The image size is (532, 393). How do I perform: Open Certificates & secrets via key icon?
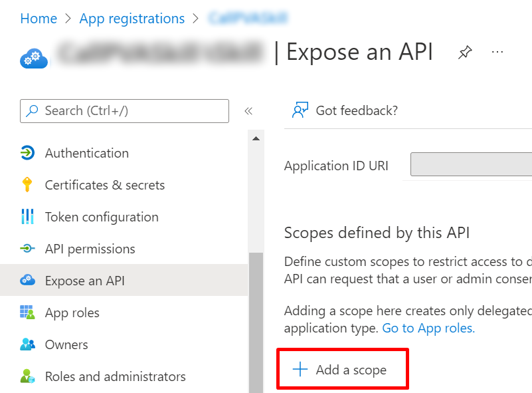28,185
